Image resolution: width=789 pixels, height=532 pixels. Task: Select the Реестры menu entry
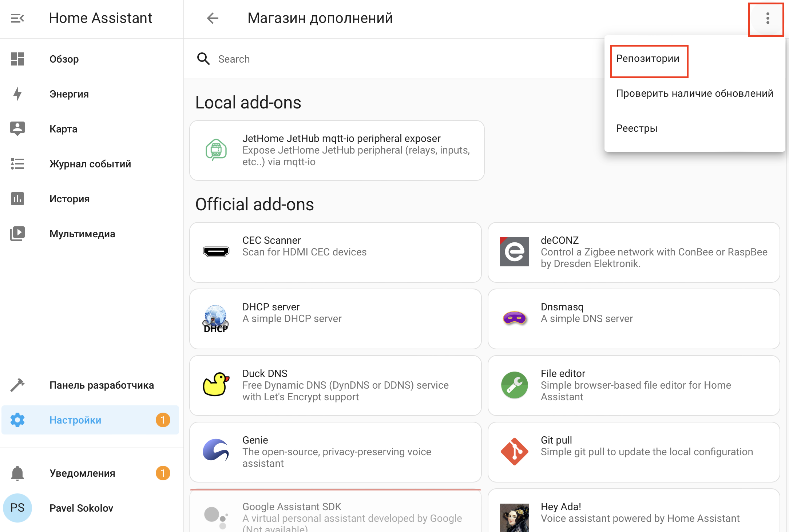click(637, 128)
